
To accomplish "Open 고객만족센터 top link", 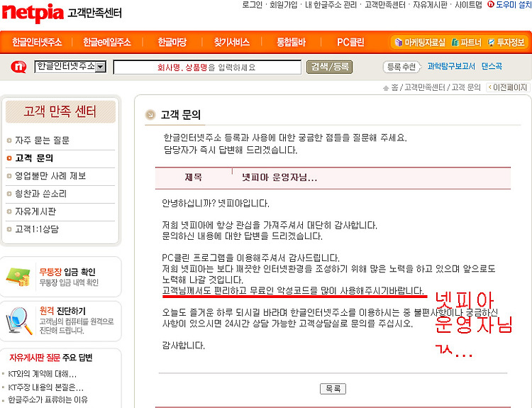I will coord(384,5).
